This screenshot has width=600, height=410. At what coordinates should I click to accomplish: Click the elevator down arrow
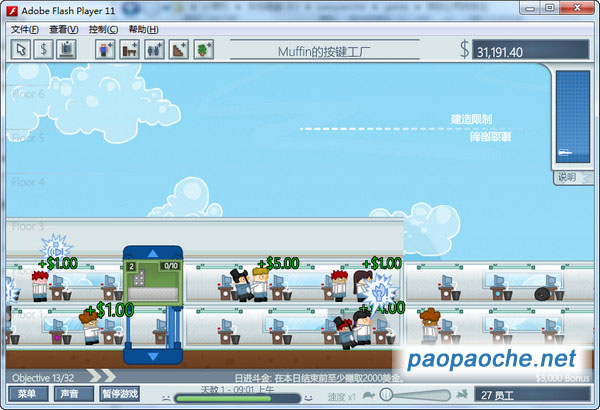click(x=153, y=356)
